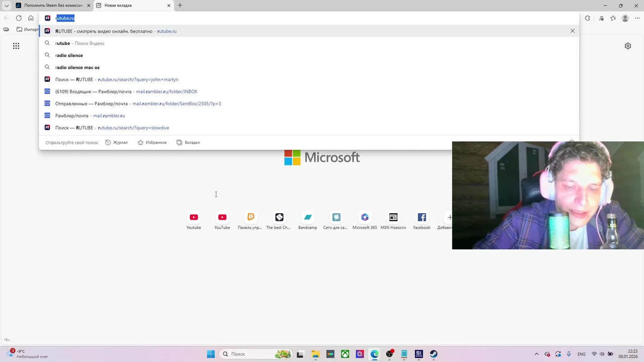Click the media control music icon
This screenshot has width=644, height=362.
601,18
